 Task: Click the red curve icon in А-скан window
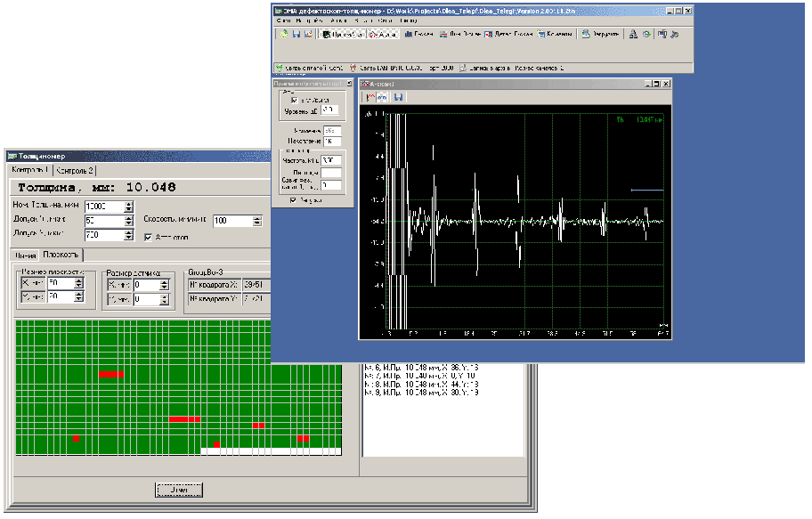point(370,97)
